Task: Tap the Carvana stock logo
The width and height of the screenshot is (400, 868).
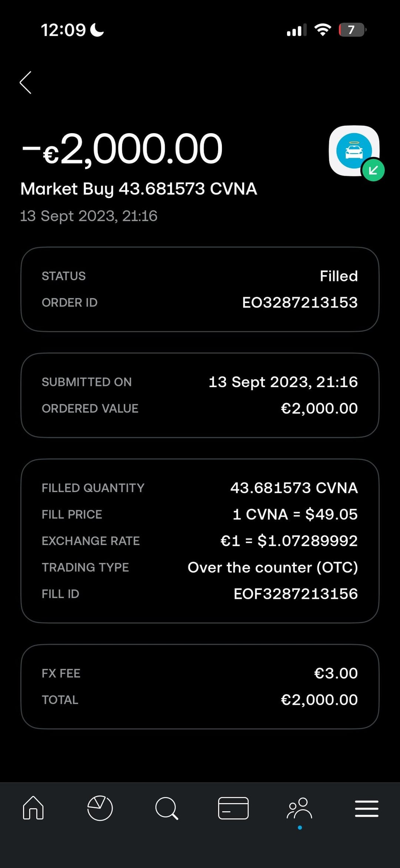Action: click(x=353, y=150)
